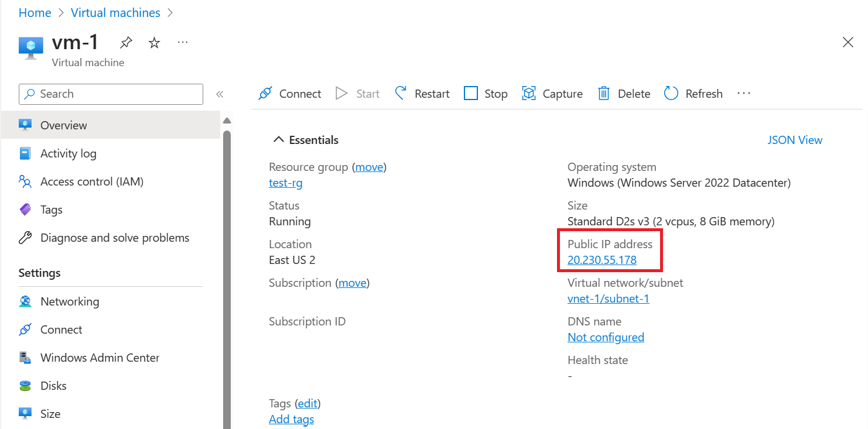Open the Overview menu item

[x=111, y=125]
